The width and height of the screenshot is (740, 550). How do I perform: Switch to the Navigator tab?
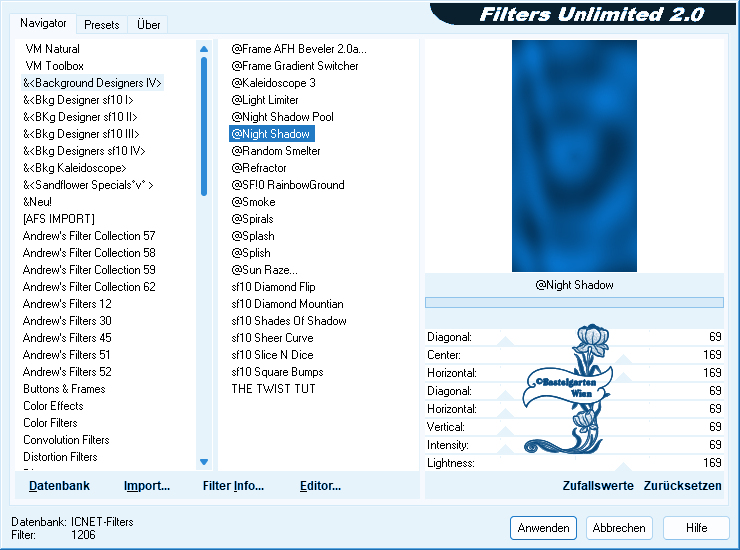[43, 23]
